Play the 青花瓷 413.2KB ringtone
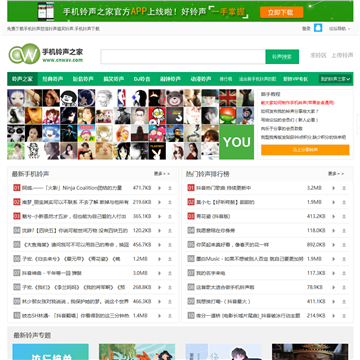 [x=333, y=216]
